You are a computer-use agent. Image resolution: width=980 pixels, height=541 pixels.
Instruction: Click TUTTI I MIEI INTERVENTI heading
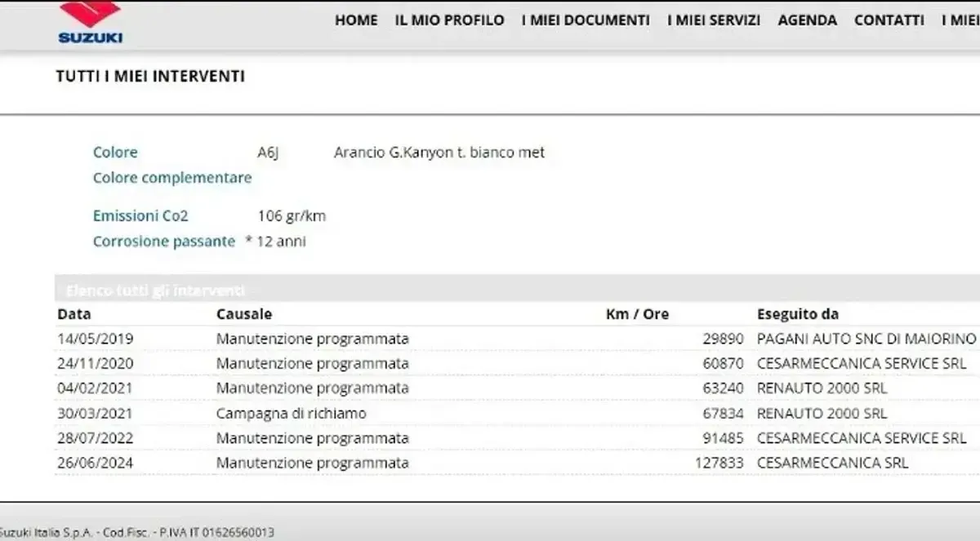click(150, 77)
